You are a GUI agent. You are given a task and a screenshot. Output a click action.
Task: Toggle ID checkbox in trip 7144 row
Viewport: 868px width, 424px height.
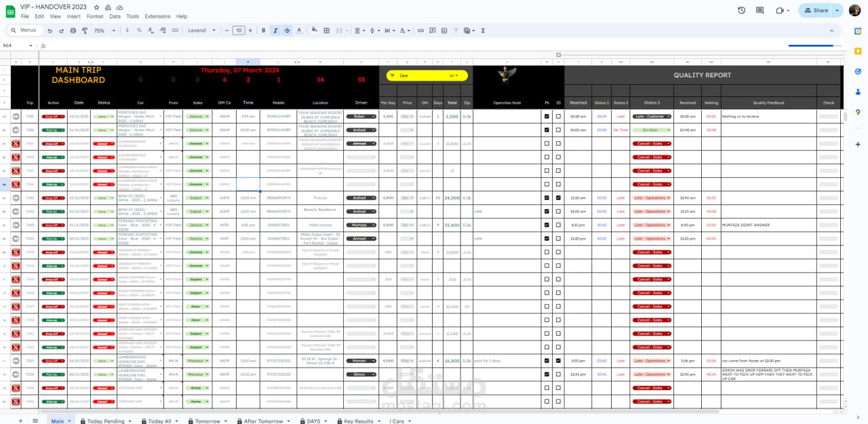(x=558, y=238)
